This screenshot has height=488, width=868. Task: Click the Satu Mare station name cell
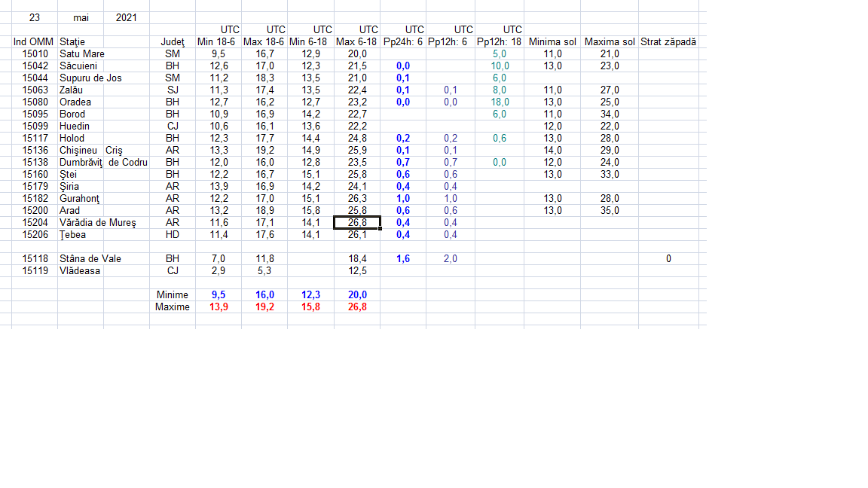tap(82, 53)
